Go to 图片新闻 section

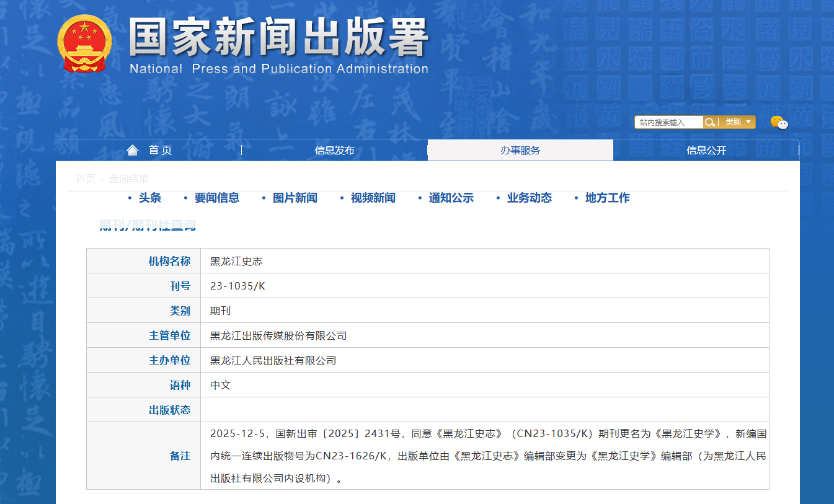coord(295,198)
